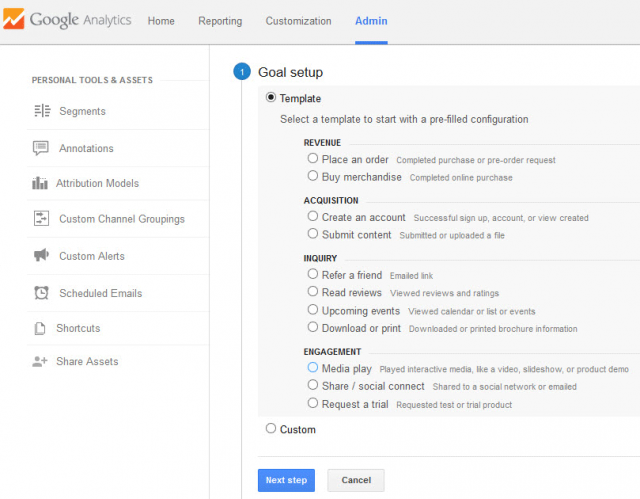640x499 pixels.
Task: Choose the Request a trial option
Action: click(x=313, y=403)
